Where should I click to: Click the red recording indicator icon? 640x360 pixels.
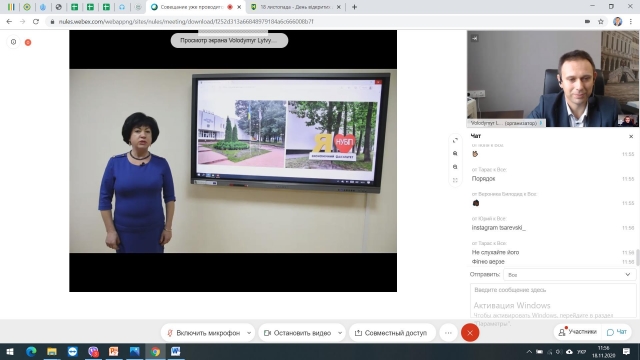[x=28, y=42]
